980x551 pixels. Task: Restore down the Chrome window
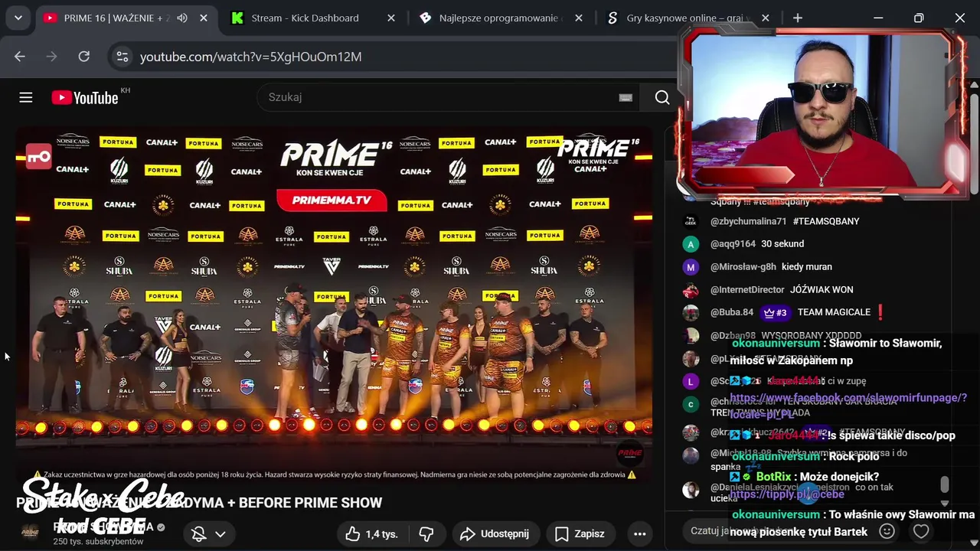coord(919,18)
